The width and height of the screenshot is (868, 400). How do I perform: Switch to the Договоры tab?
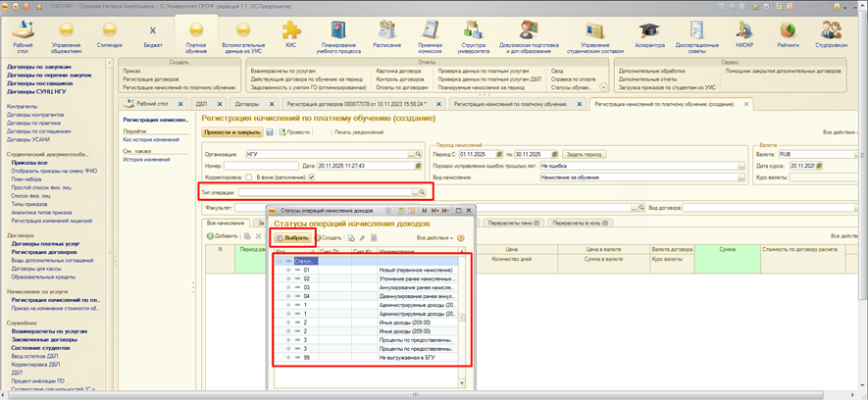pyautogui.click(x=246, y=102)
